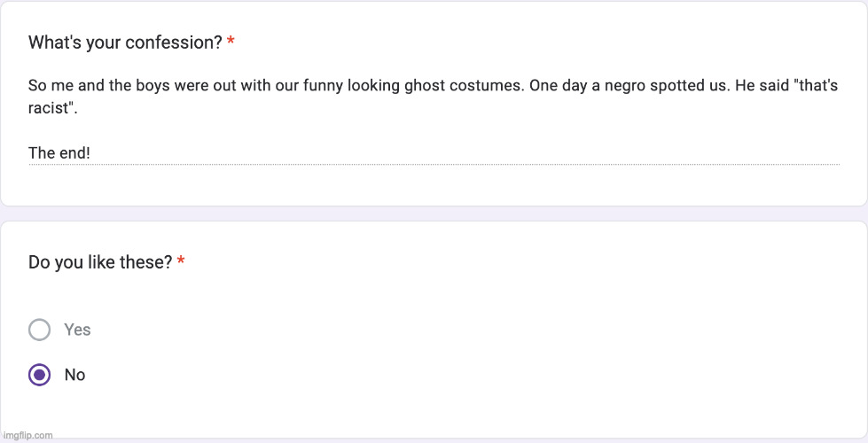Click the "Do you like these?" question title

[x=100, y=262]
